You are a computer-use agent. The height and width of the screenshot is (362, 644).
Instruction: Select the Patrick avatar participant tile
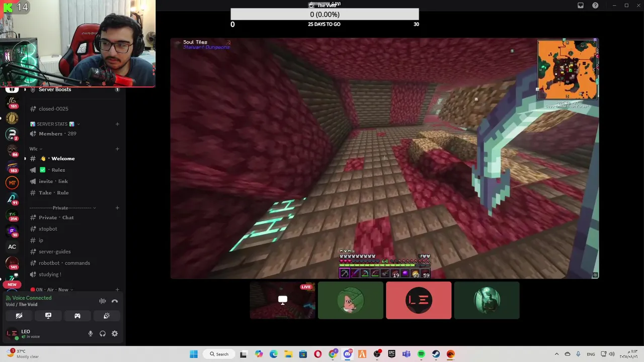tap(351, 300)
